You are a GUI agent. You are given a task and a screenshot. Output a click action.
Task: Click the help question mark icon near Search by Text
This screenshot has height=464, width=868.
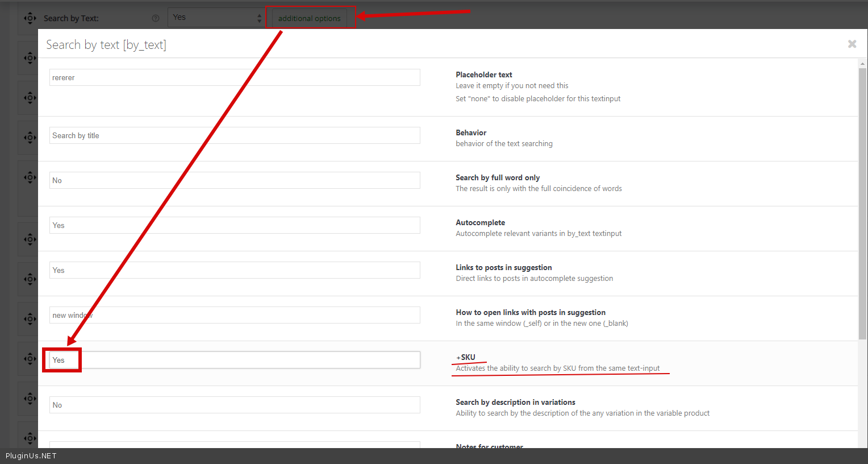pos(156,18)
